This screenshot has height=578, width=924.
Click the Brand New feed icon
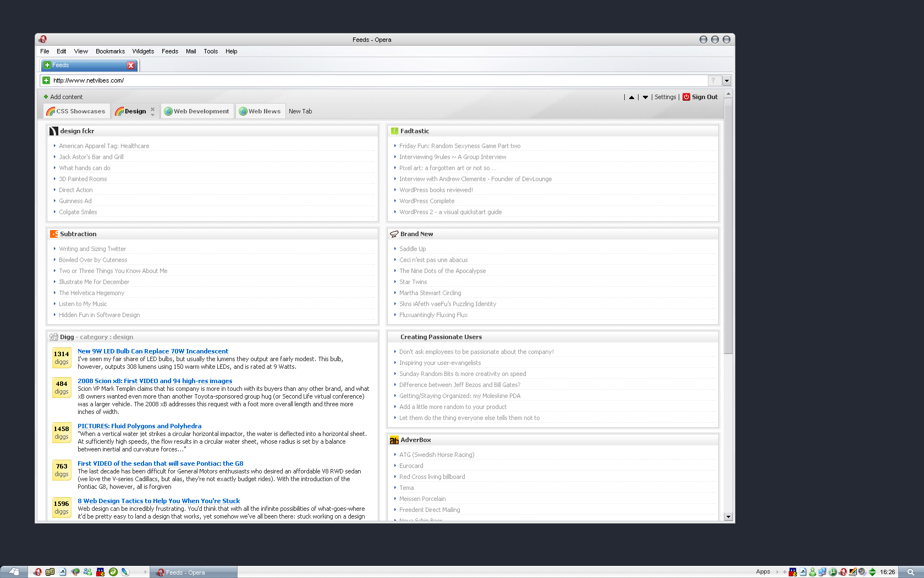(394, 234)
